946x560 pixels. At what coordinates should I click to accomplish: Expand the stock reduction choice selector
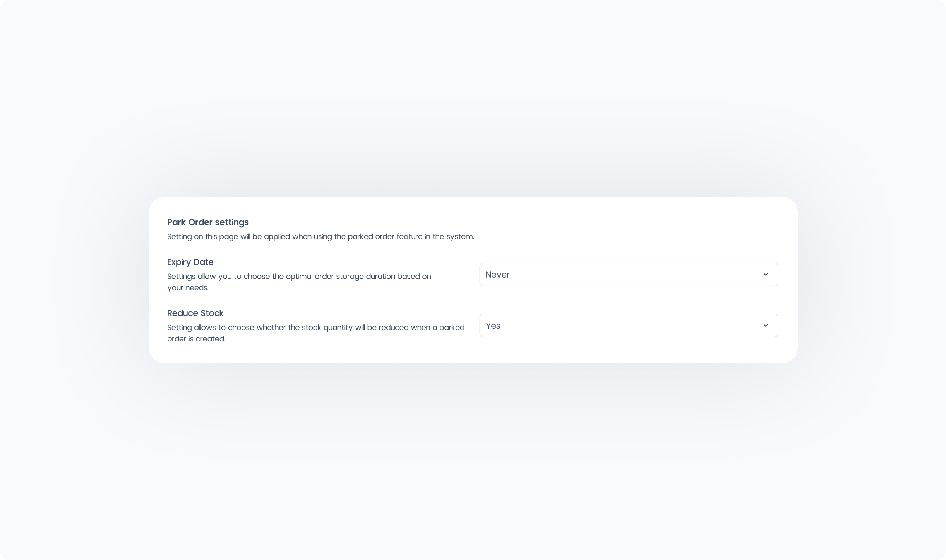coord(629,325)
